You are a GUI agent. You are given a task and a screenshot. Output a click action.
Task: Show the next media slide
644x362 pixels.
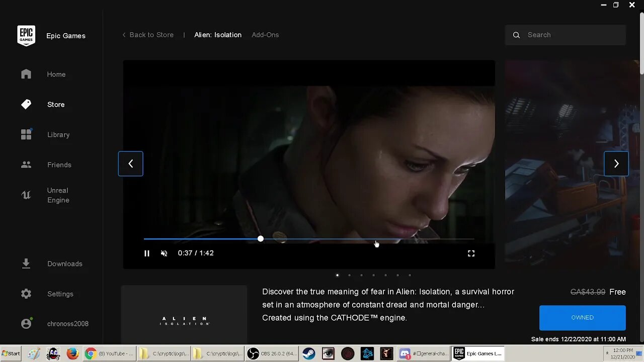[x=616, y=163]
